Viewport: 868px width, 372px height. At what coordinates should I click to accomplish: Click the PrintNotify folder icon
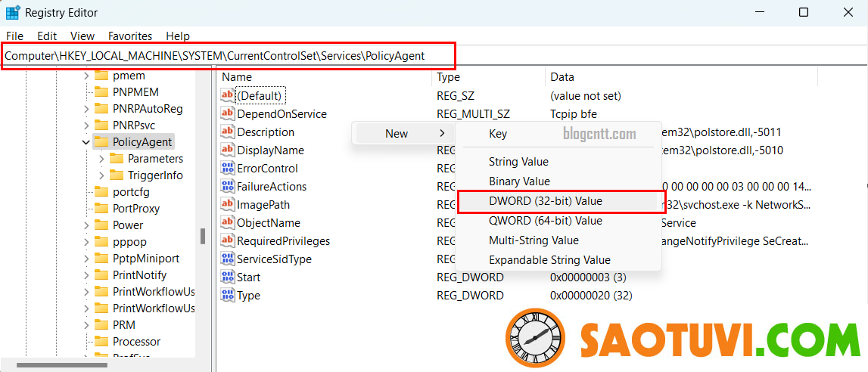pos(101,275)
